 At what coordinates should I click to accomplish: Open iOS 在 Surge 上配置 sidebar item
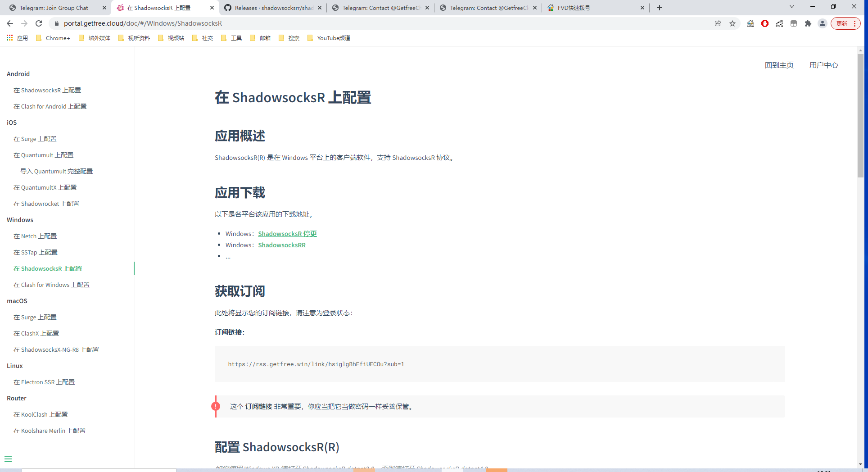35,139
